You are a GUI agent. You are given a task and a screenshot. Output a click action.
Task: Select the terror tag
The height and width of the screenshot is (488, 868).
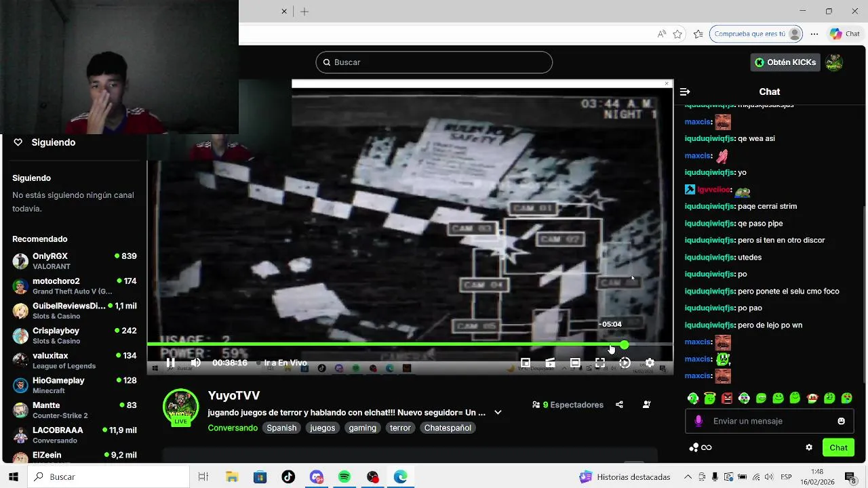(x=400, y=428)
